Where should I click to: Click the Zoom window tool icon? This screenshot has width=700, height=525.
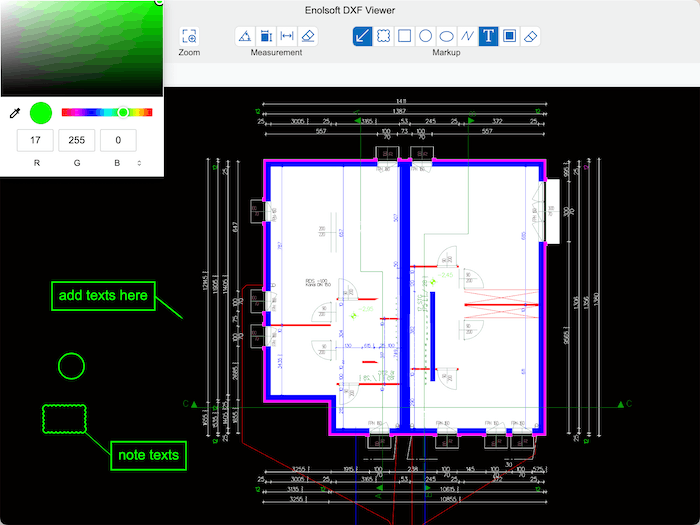click(189, 36)
